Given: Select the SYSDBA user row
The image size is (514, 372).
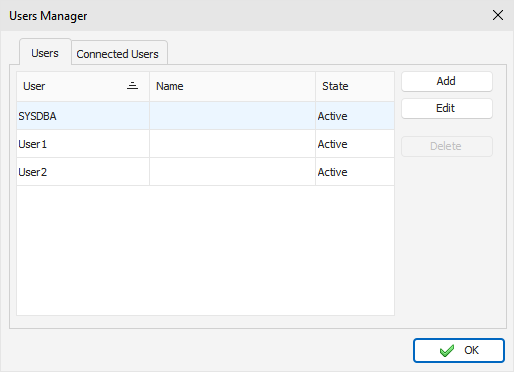Looking at the screenshot, I should pos(205,116).
